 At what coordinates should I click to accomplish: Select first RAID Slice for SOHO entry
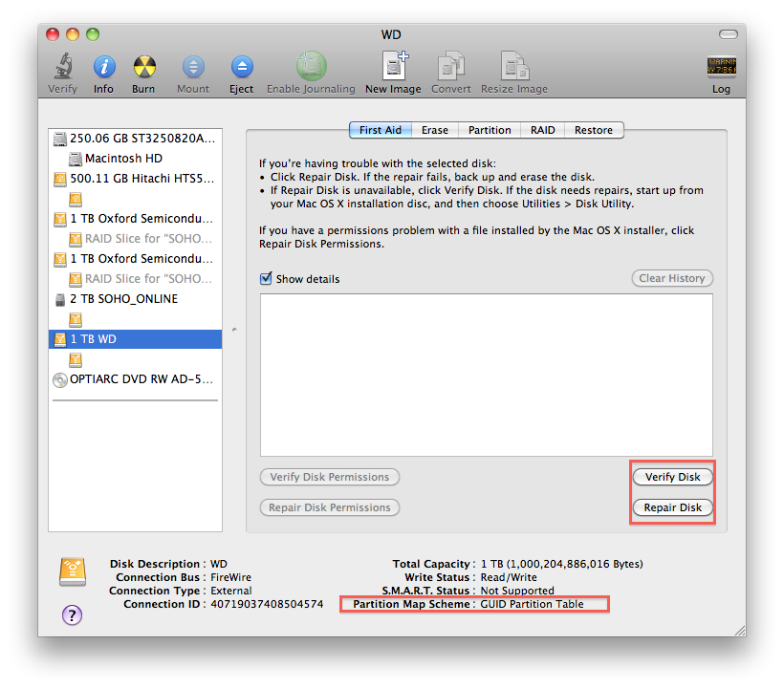point(135,239)
